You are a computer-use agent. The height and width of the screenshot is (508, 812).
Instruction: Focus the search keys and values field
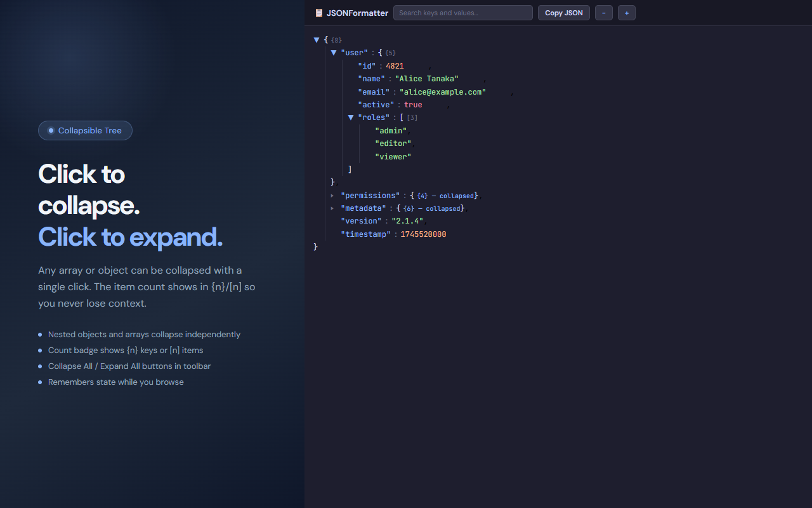463,13
